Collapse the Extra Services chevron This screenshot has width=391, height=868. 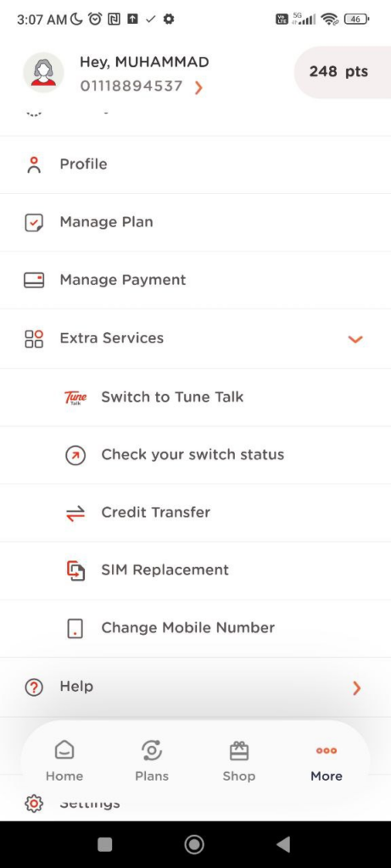point(355,339)
